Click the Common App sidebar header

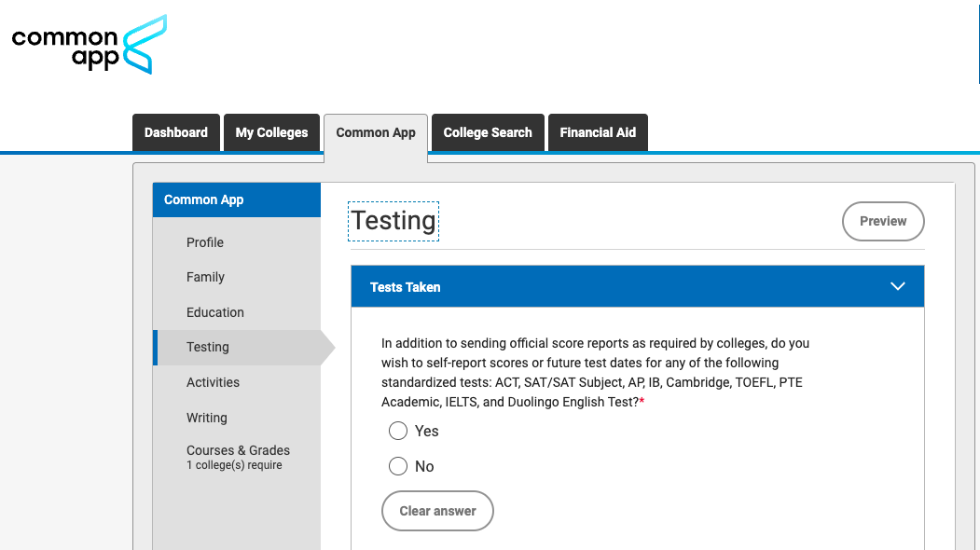point(204,199)
